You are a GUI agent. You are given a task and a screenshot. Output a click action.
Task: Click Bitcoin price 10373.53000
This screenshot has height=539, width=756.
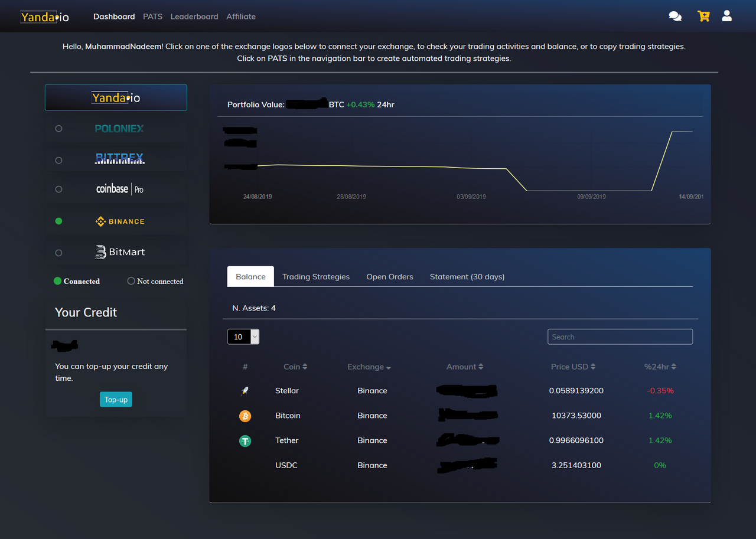(x=576, y=416)
